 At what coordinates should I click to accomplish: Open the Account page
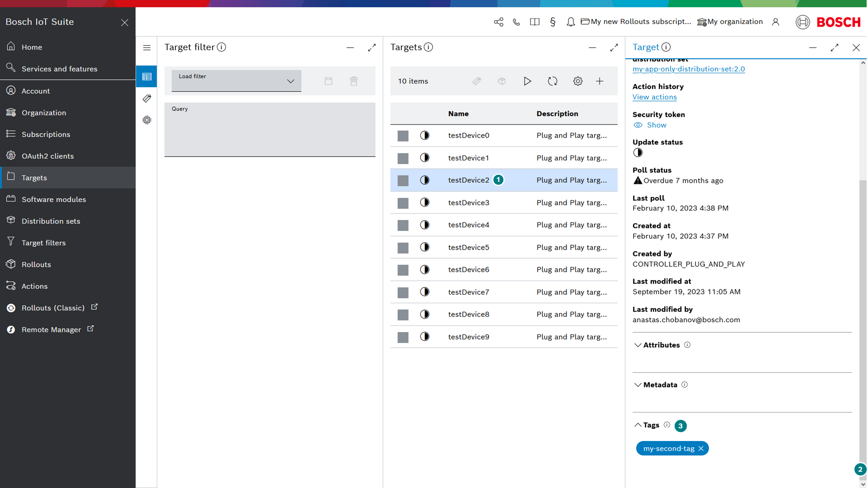[68, 91]
